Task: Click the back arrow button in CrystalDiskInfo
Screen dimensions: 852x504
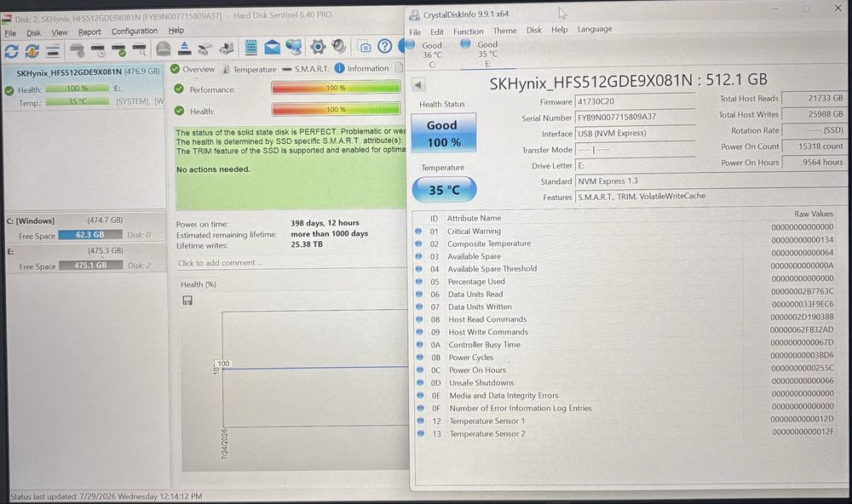Action: click(x=417, y=85)
